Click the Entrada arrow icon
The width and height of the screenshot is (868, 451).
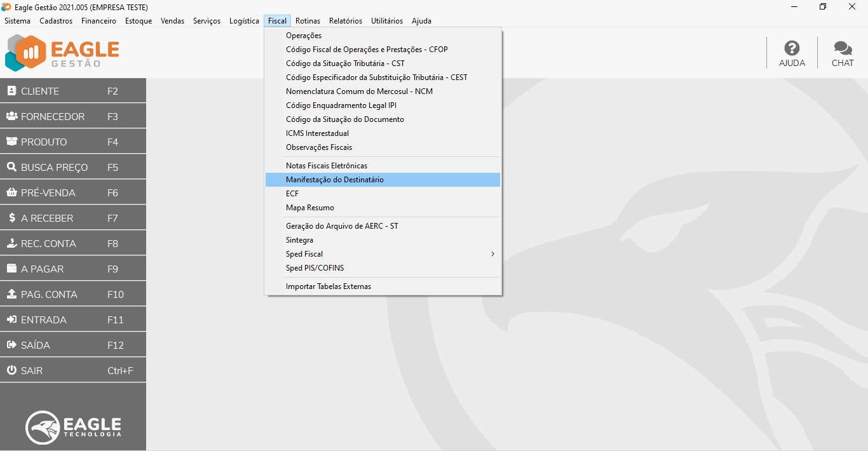point(11,320)
